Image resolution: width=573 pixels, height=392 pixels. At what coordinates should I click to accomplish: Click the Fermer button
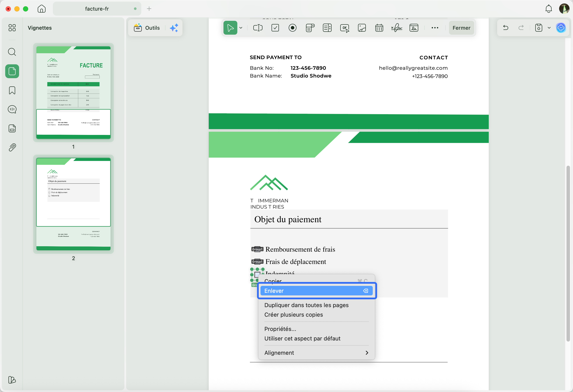coord(461,28)
